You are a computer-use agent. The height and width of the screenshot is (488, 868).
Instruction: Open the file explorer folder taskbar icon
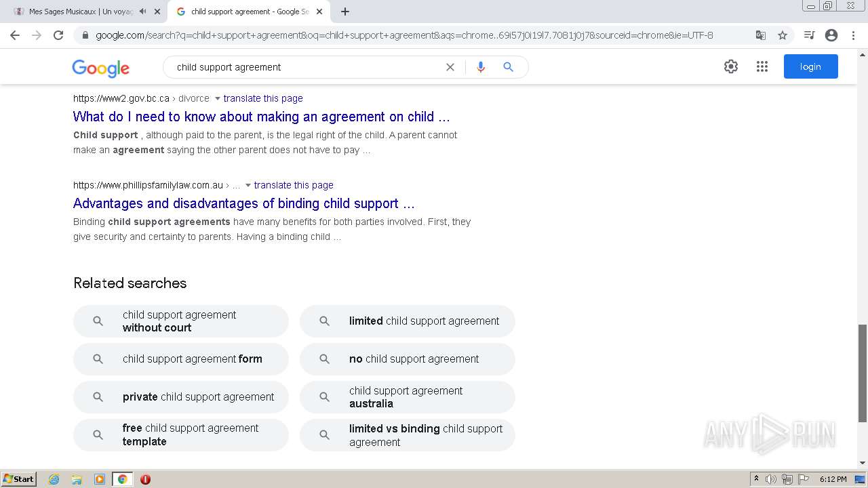[x=77, y=479]
